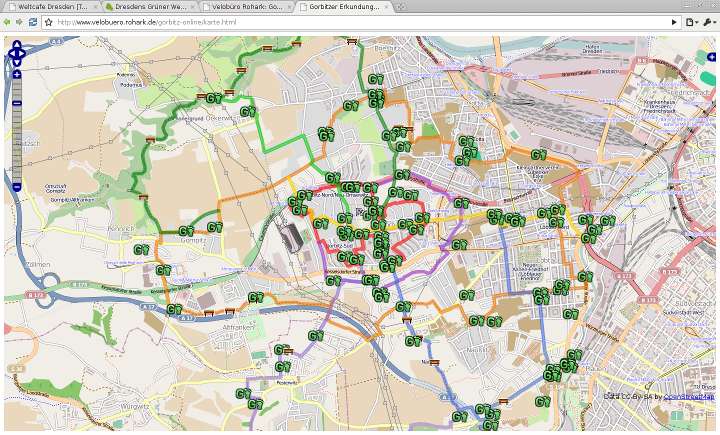Switch to the Velobüro Rohark tab
Image resolution: width=720 pixels, height=435 pixels.
(x=246, y=7)
